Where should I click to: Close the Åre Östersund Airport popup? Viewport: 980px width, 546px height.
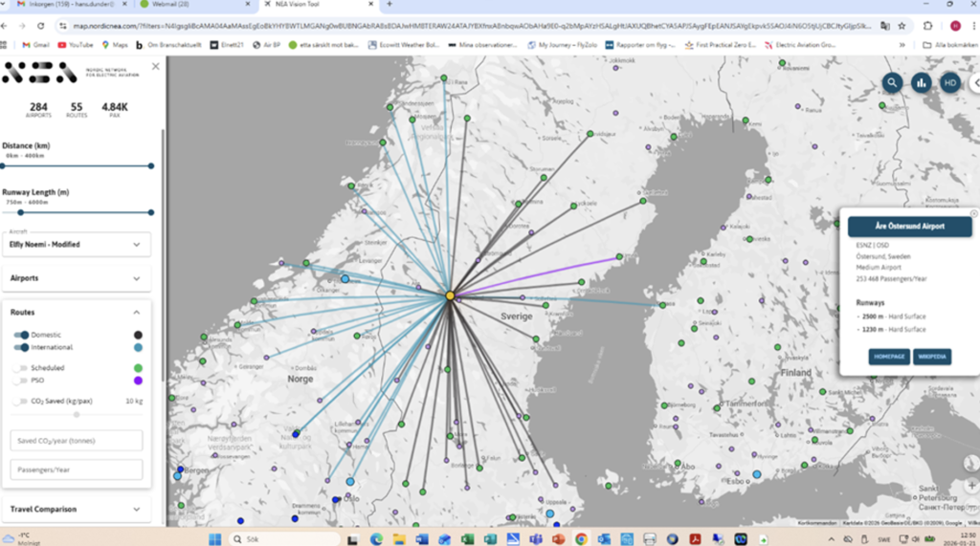(973, 214)
